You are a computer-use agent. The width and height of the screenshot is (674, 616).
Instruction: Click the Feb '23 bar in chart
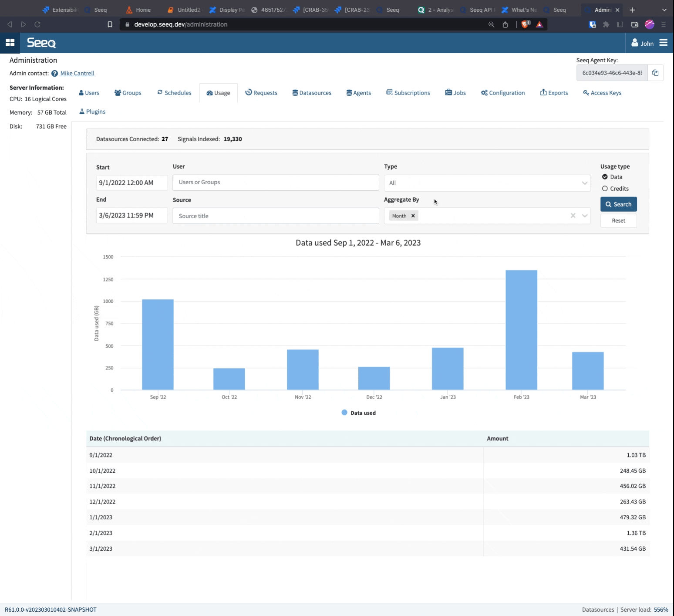pos(521,330)
